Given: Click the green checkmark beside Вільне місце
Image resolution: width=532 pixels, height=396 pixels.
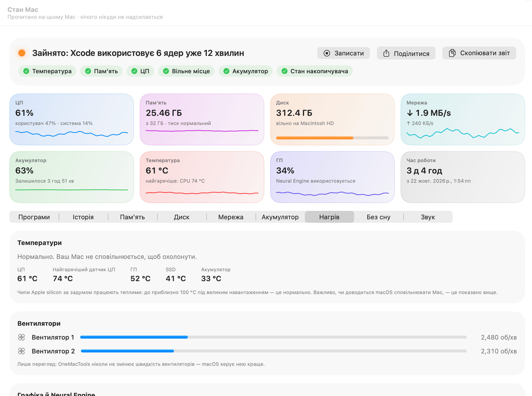Looking at the screenshot, I should click(x=166, y=71).
